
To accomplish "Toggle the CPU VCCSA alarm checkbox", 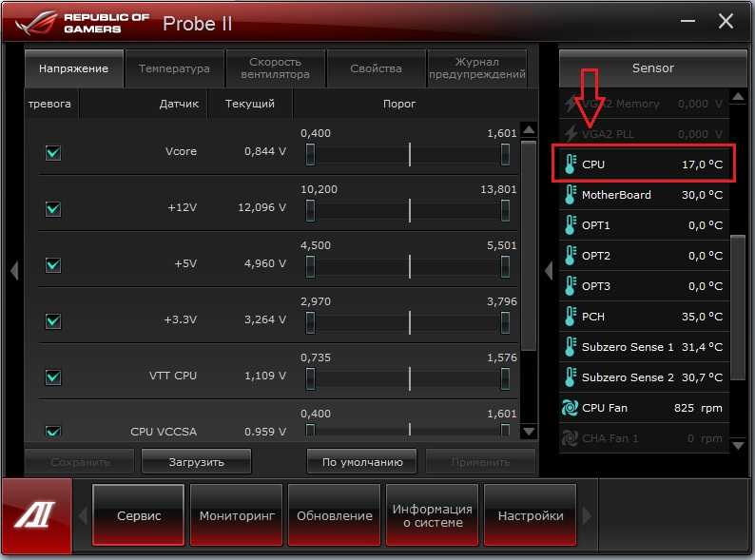I will 53,431.
